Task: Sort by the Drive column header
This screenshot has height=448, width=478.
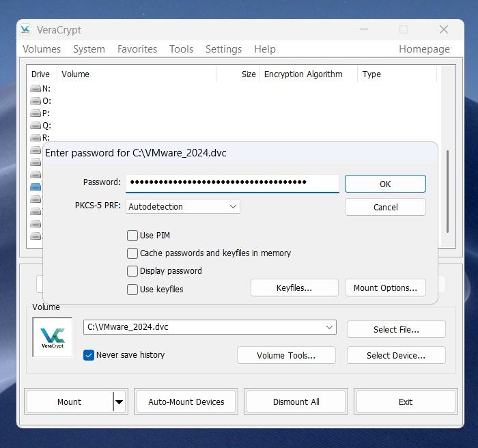Action: pyautogui.click(x=40, y=74)
